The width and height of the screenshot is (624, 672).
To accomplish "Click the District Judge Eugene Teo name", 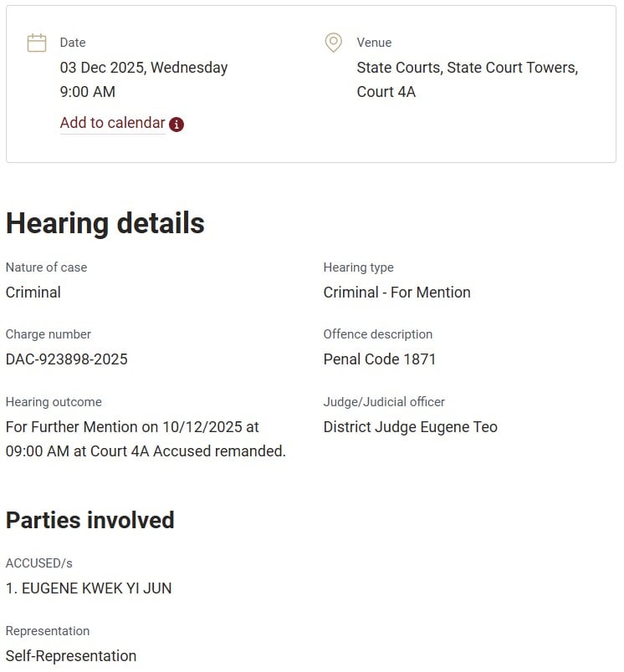I will click(411, 427).
